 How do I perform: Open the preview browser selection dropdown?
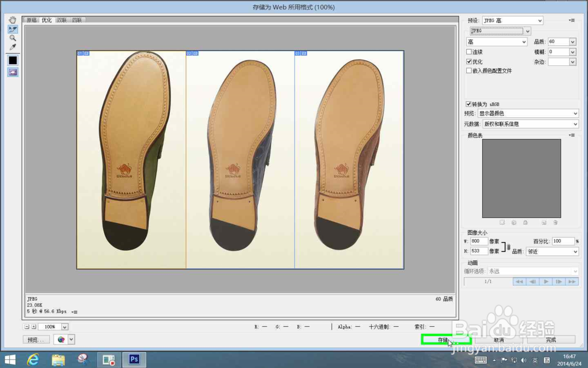coord(71,340)
